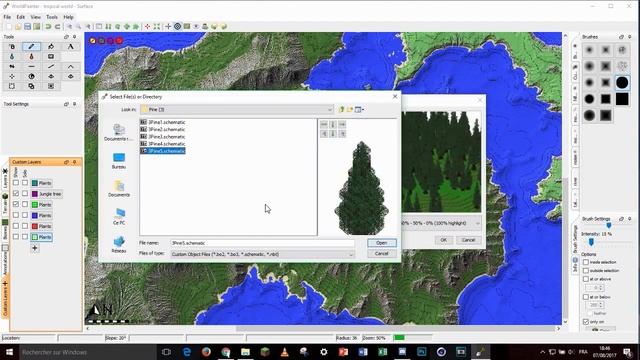
Task: Toggle Solo checkbox for Jungle tree layer
Action: pyautogui.click(x=25, y=193)
